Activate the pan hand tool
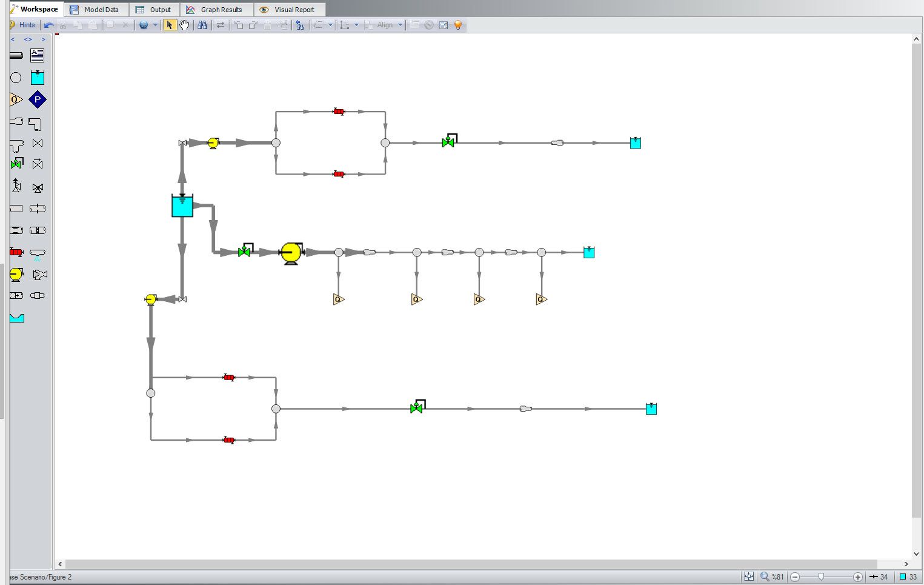The image size is (924, 585). 184,25
